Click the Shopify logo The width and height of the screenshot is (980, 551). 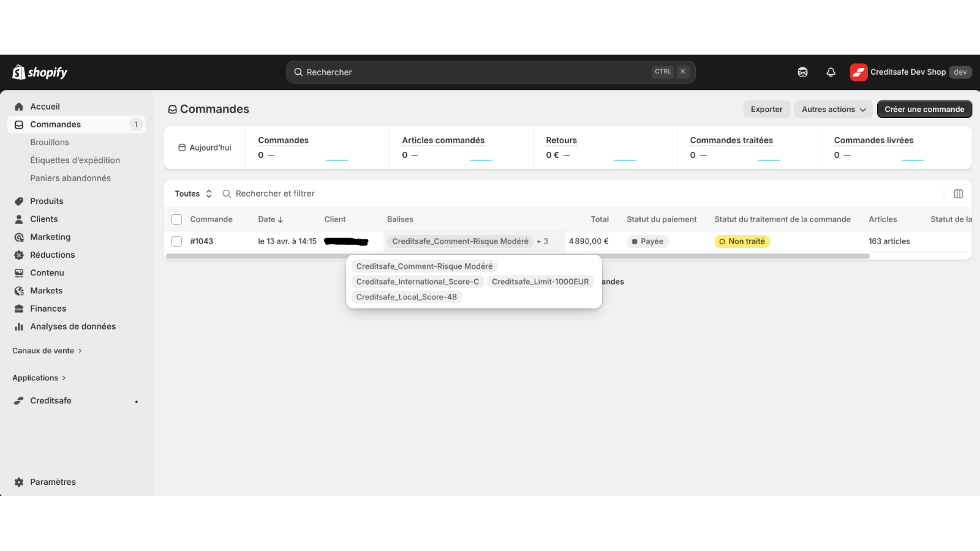pos(40,72)
